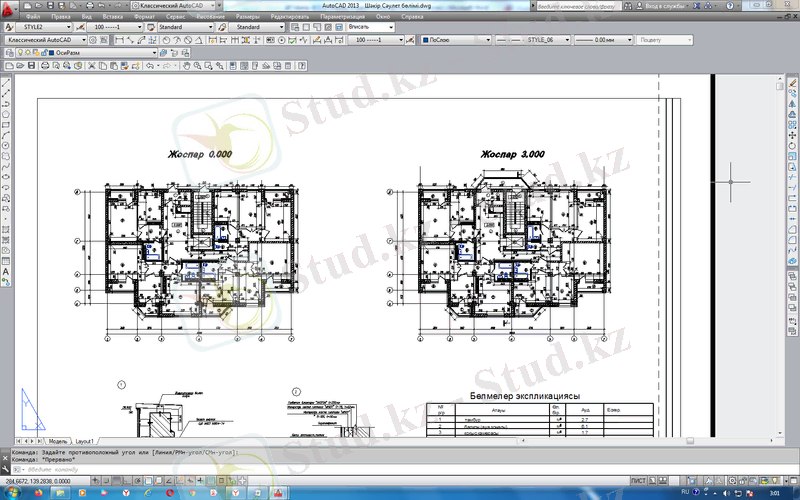The image size is (800, 500).
Task: Click the Angular dimension icon
Action: 198,40
